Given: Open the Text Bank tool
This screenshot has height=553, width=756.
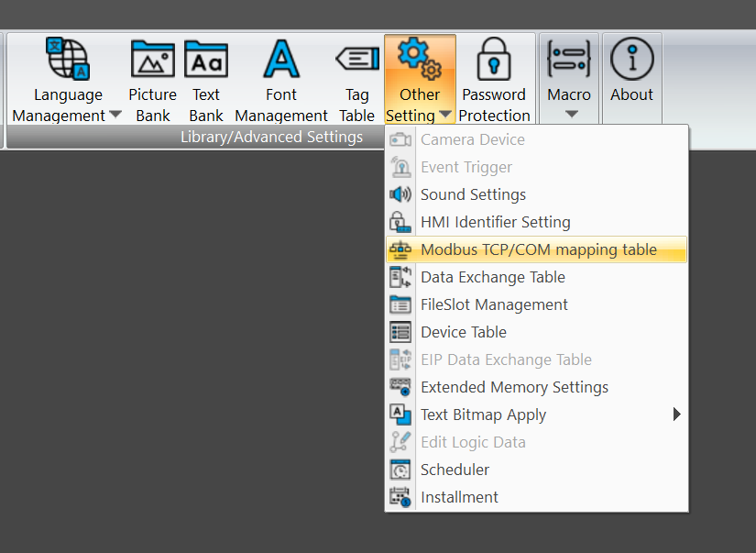Looking at the screenshot, I should tap(206, 61).
